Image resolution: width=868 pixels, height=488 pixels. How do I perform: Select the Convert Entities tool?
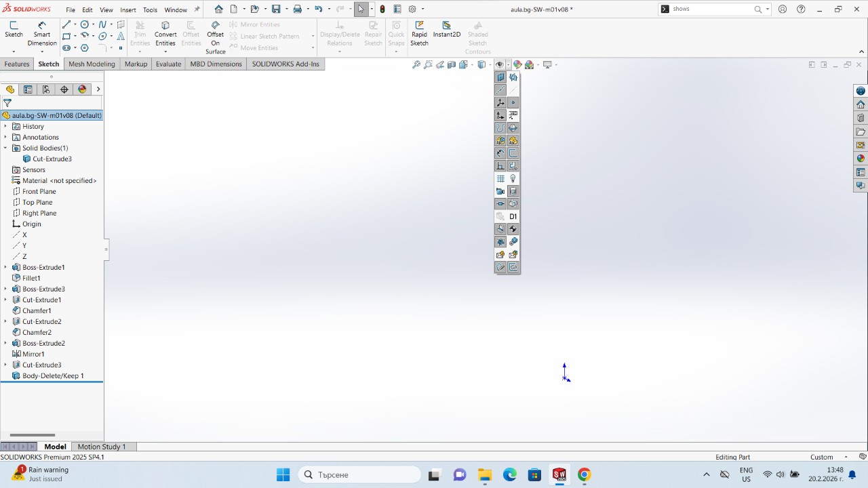point(165,34)
